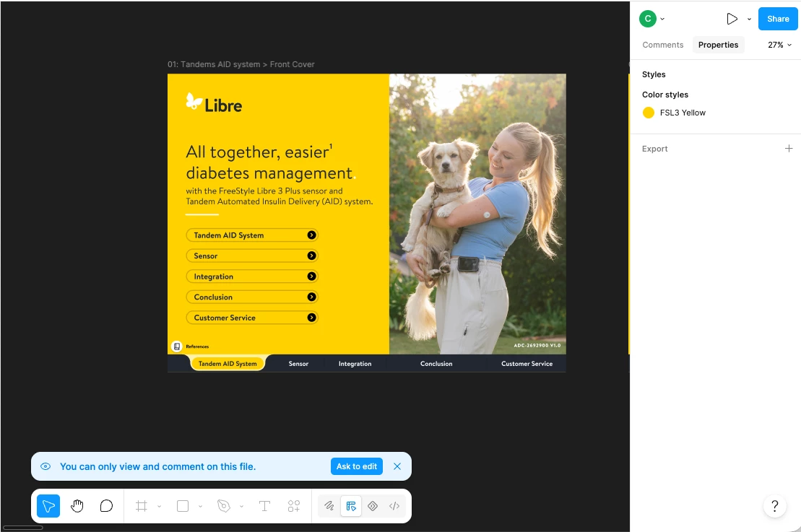Click the Present play icon

732,19
